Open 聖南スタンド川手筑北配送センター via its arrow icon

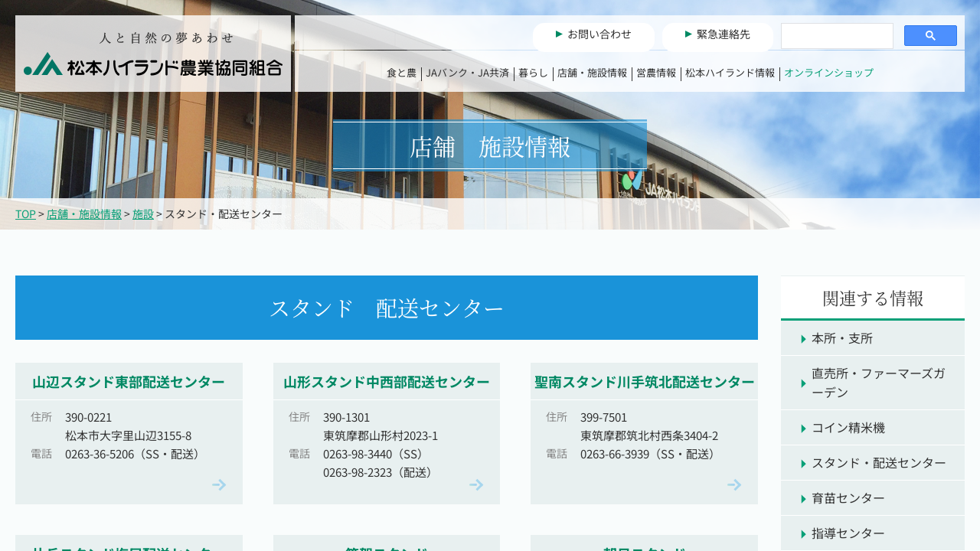[734, 484]
